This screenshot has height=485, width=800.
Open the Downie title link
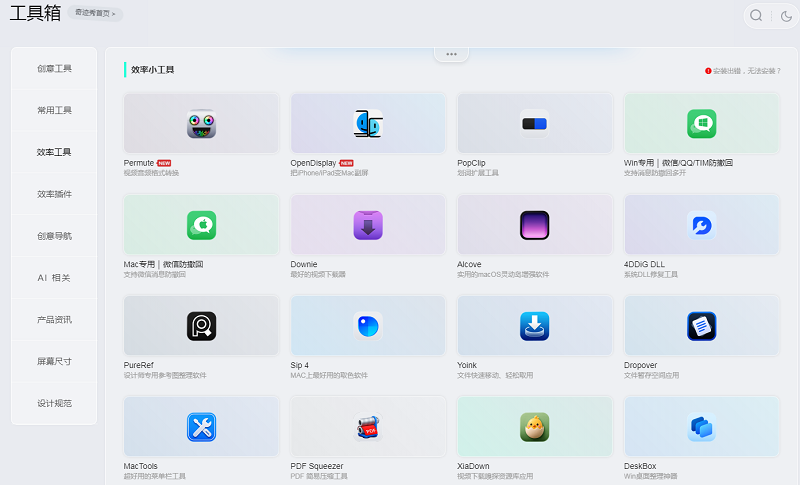click(x=304, y=264)
